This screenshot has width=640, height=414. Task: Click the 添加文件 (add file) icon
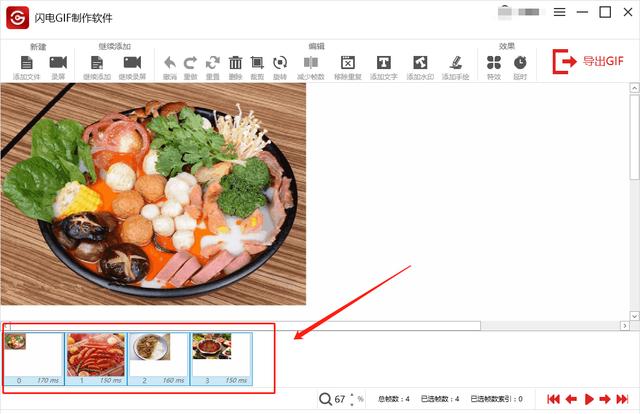26,63
